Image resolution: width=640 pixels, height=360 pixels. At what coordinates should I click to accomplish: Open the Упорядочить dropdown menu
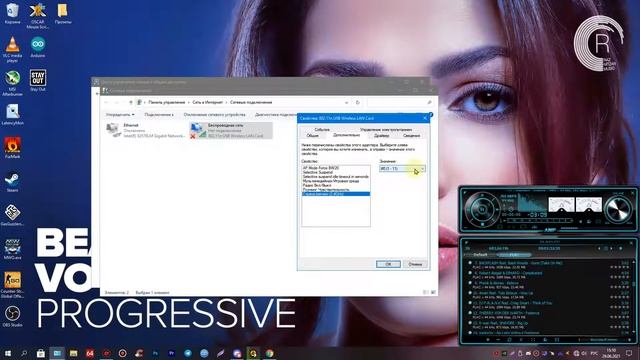pyautogui.click(x=120, y=115)
